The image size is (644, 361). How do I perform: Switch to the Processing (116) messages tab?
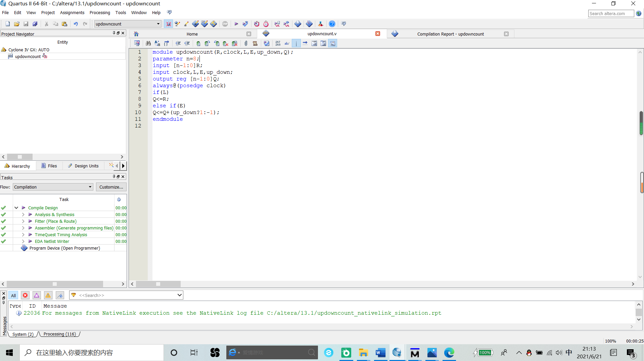(x=60, y=334)
